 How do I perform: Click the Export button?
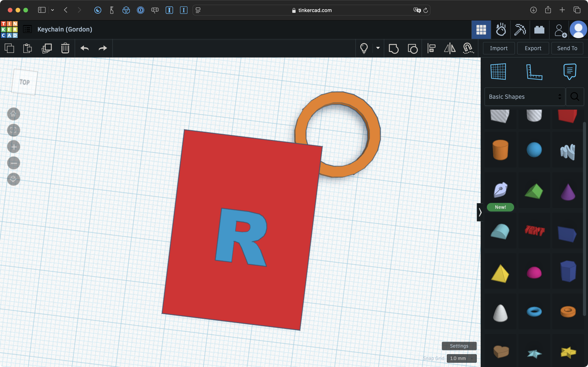click(533, 48)
